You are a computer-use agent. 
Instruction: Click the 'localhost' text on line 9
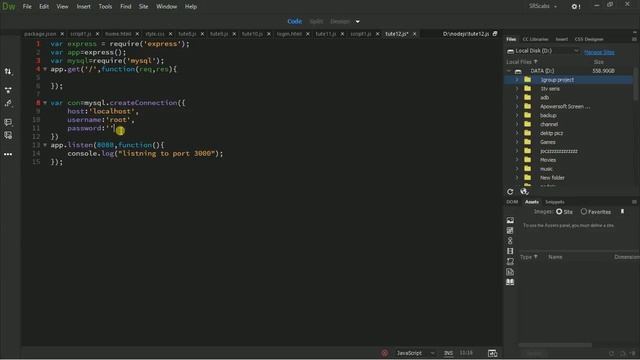click(x=112, y=111)
